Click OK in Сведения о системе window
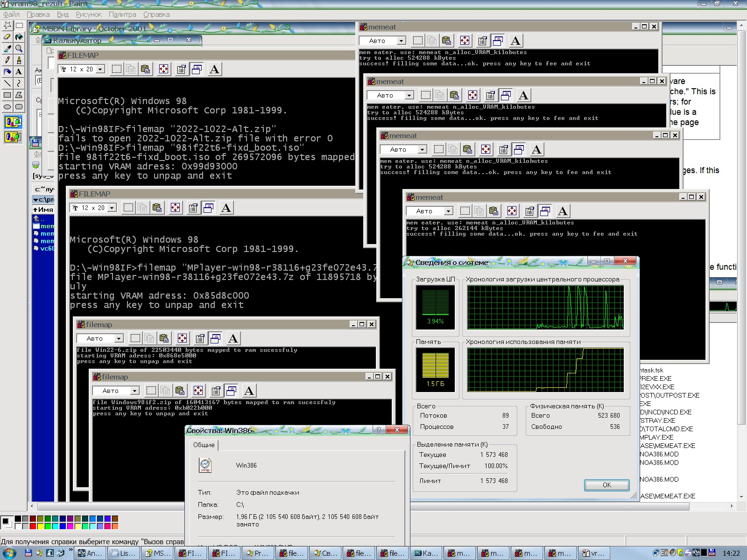Screen dimensions: 747x560 click(x=606, y=485)
